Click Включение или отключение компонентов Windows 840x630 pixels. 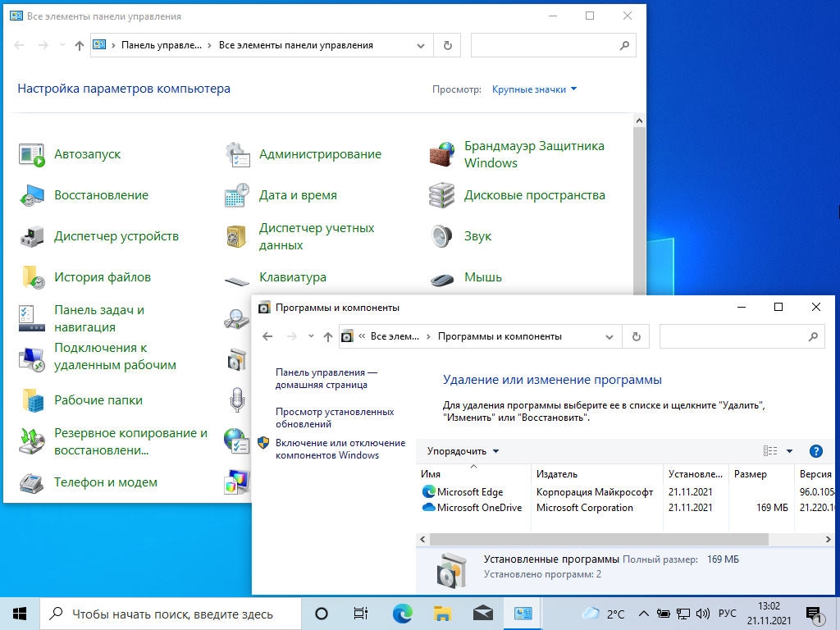pos(340,449)
